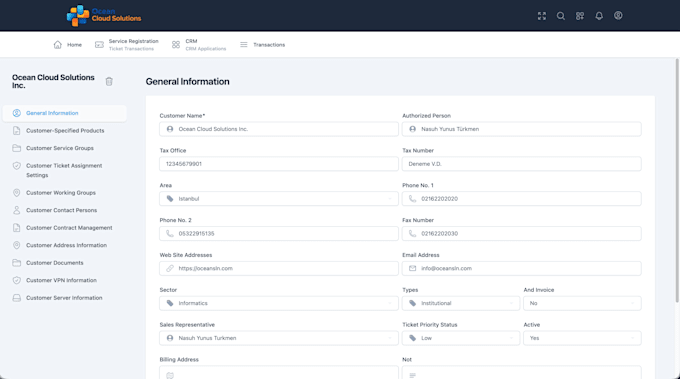The image size is (680, 379).
Task: Click Customer Documents folder icon
Action: point(16,263)
